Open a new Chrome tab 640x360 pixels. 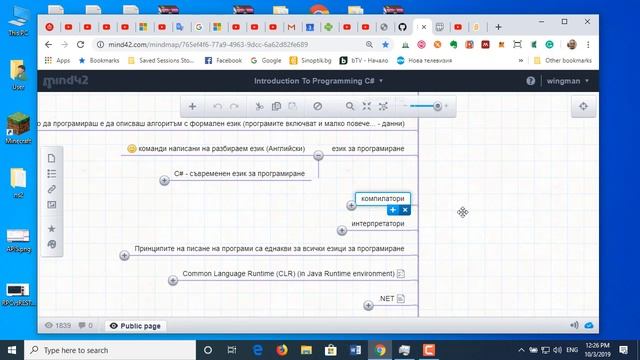point(498,27)
